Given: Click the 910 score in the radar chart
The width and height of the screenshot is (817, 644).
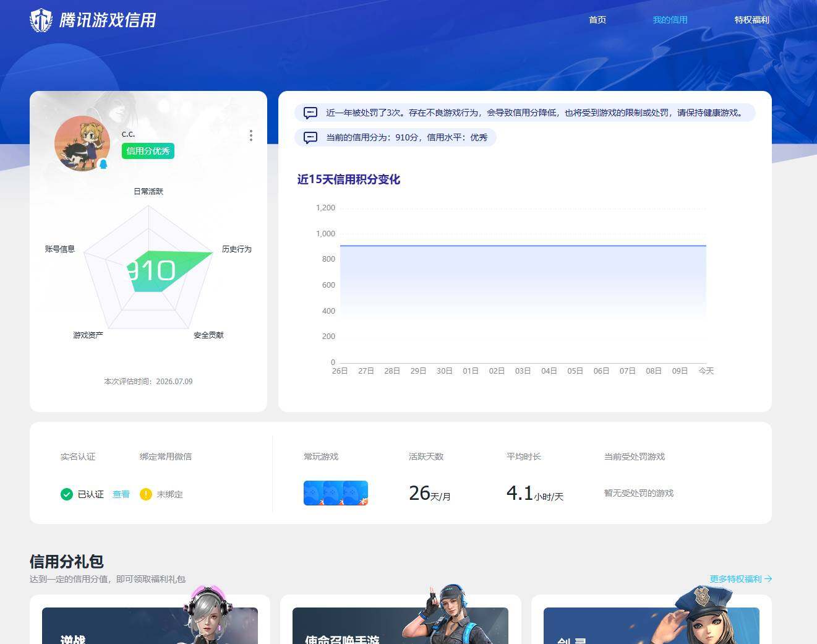Looking at the screenshot, I should [152, 270].
